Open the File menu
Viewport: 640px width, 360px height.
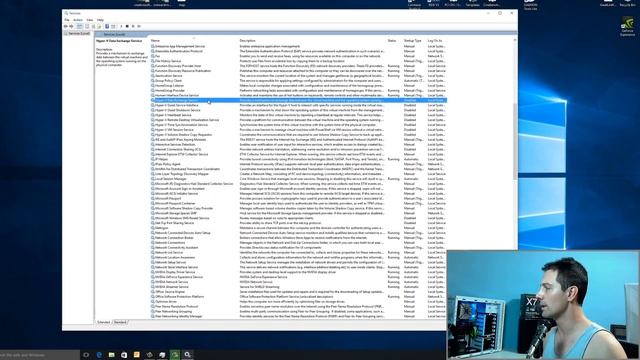pos(67,20)
